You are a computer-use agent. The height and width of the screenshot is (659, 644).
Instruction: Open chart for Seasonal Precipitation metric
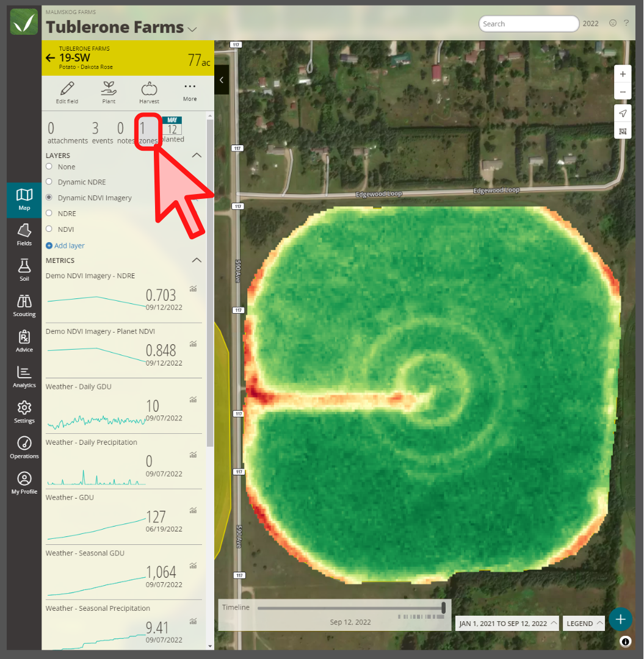click(194, 621)
